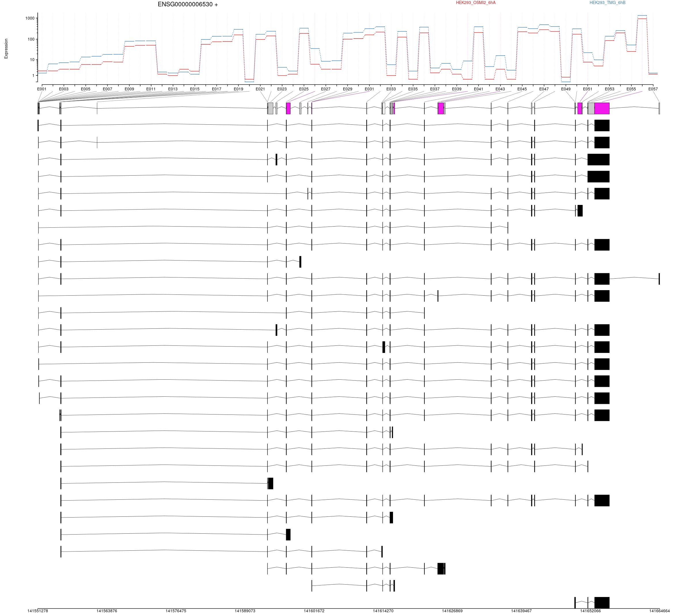This screenshot has height=616, width=691.
Task: Click exon bin label E049
Action: [566, 89]
